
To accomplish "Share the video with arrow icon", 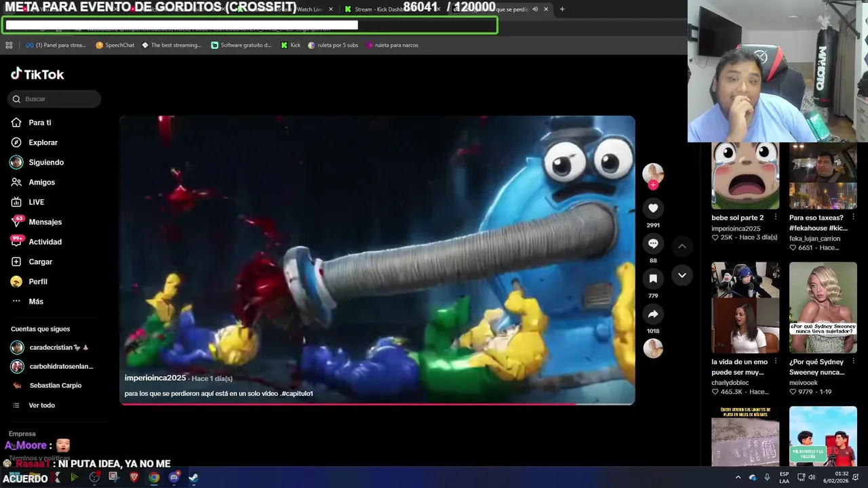I will click(x=653, y=314).
